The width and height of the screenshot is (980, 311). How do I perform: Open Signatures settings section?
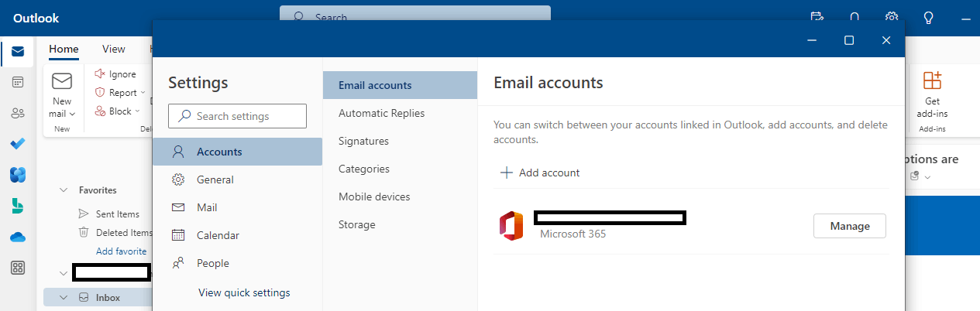coord(363,141)
